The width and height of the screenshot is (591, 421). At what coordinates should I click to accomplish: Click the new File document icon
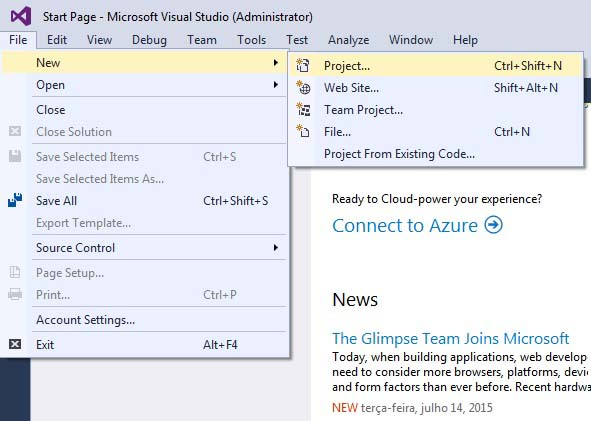(x=303, y=132)
